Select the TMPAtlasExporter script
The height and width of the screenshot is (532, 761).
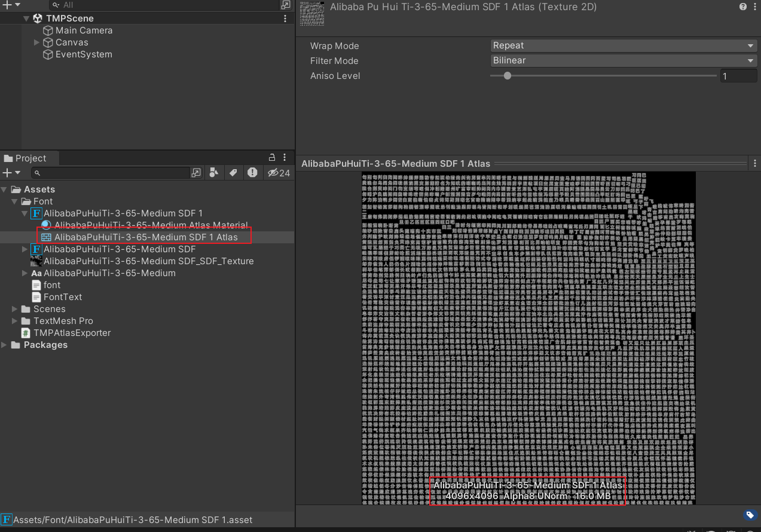coord(66,333)
